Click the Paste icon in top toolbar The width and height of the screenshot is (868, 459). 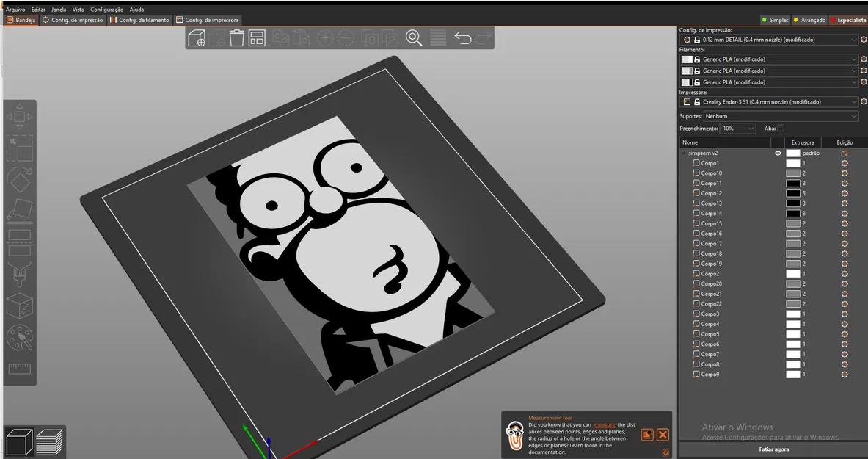point(301,38)
